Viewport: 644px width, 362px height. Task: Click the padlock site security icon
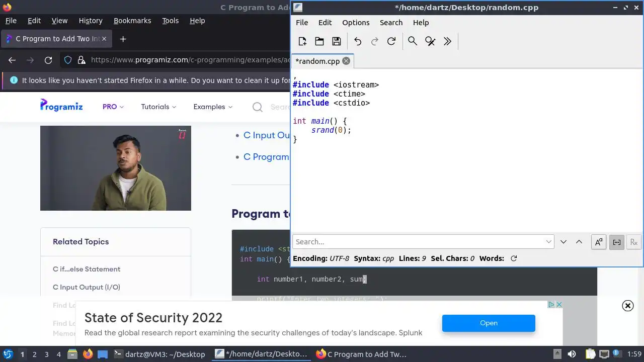point(82,60)
